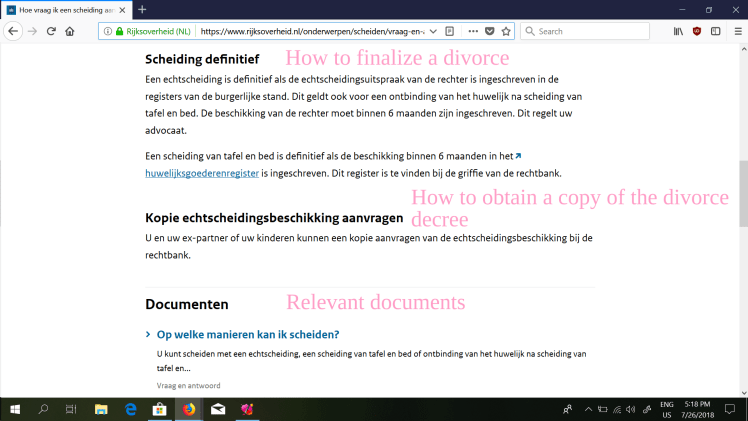Toggle reader view in the address bar

pos(450,31)
